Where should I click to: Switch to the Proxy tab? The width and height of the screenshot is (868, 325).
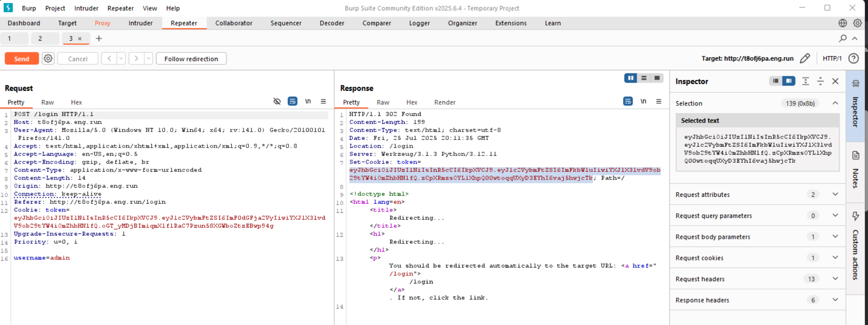[x=103, y=23]
